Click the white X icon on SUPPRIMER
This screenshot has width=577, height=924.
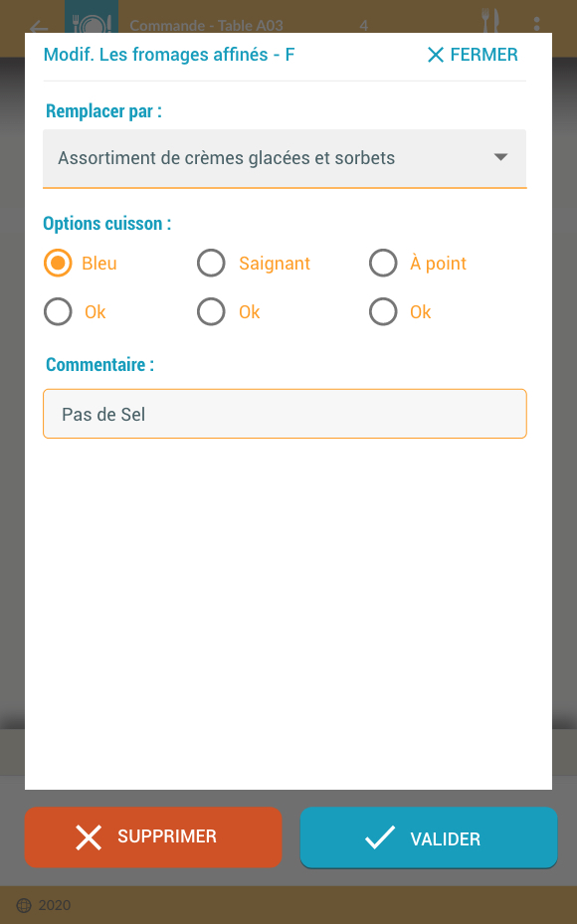(89, 836)
